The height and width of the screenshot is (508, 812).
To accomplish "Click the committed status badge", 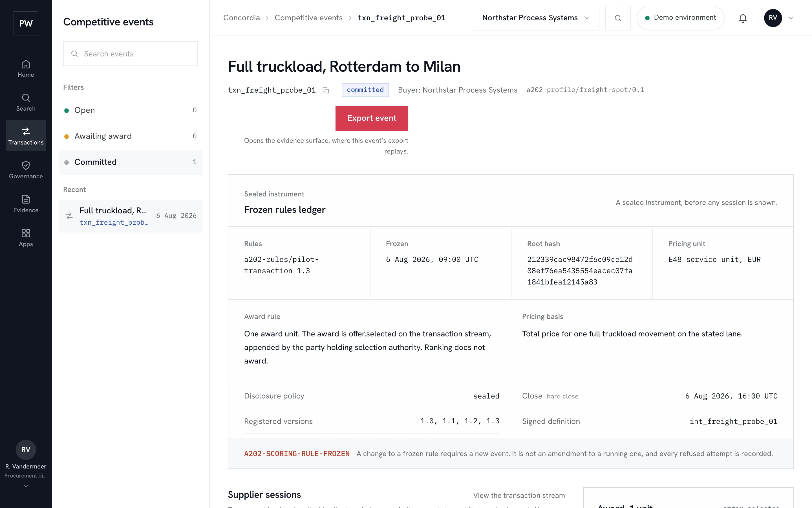I will (365, 90).
